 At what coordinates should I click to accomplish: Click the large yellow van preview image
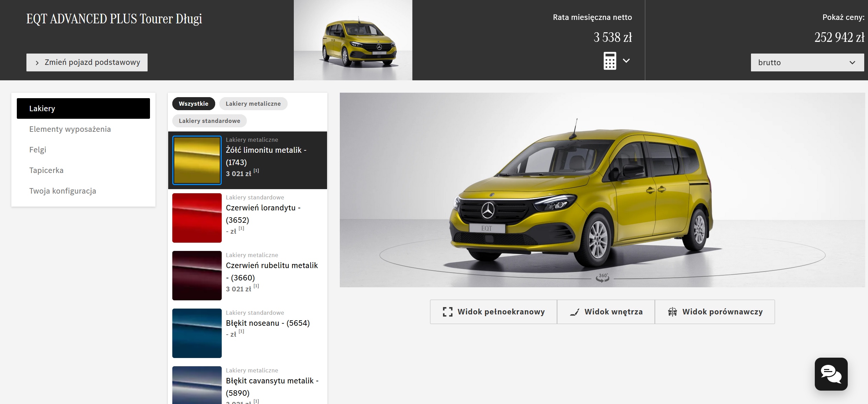pos(602,190)
